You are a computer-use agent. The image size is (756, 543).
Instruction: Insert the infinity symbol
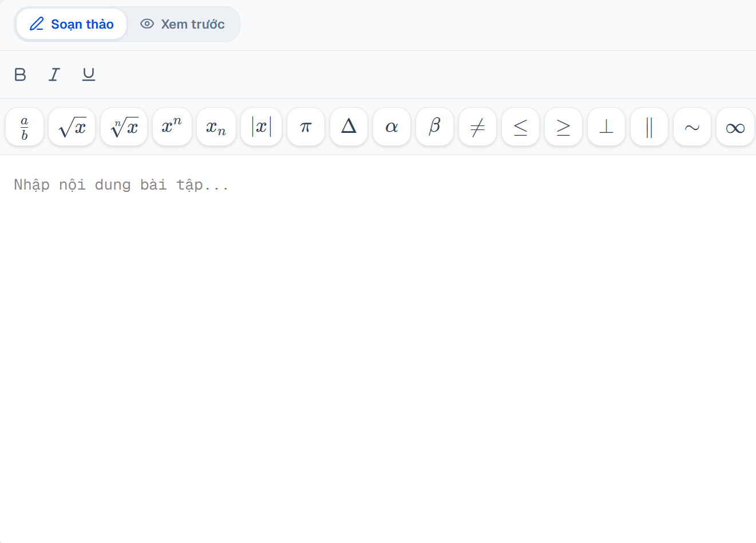[x=735, y=127]
